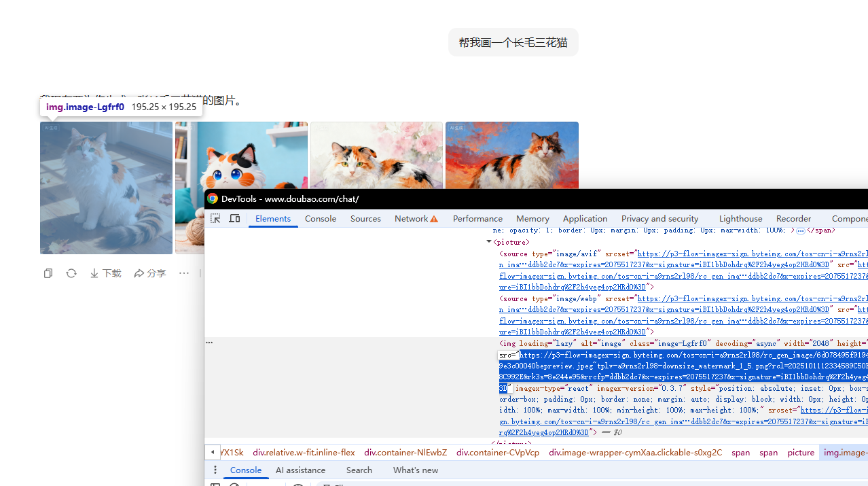Select the Console tab in the bottom drawer
The height and width of the screenshot is (486, 868).
(x=246, y=470)
